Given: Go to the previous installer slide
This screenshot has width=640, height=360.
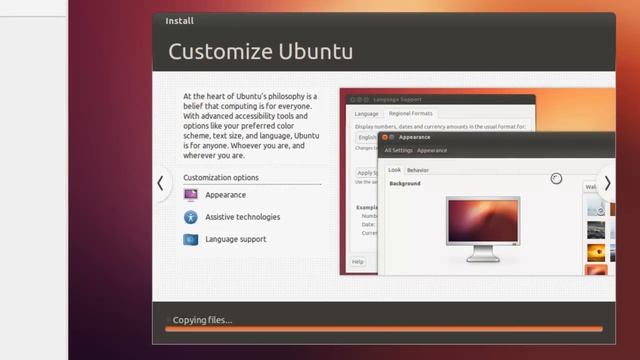Looking at the screenshot, I should [160, 183].
